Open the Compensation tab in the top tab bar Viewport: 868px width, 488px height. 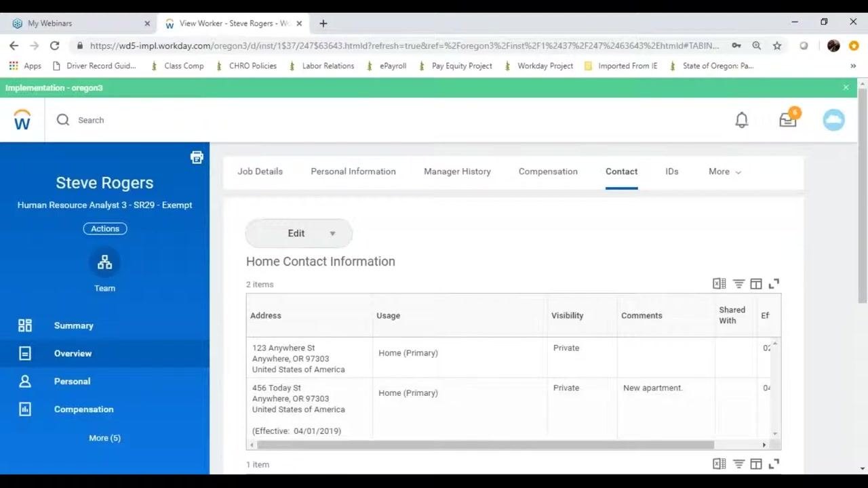[x=548, y=171]
